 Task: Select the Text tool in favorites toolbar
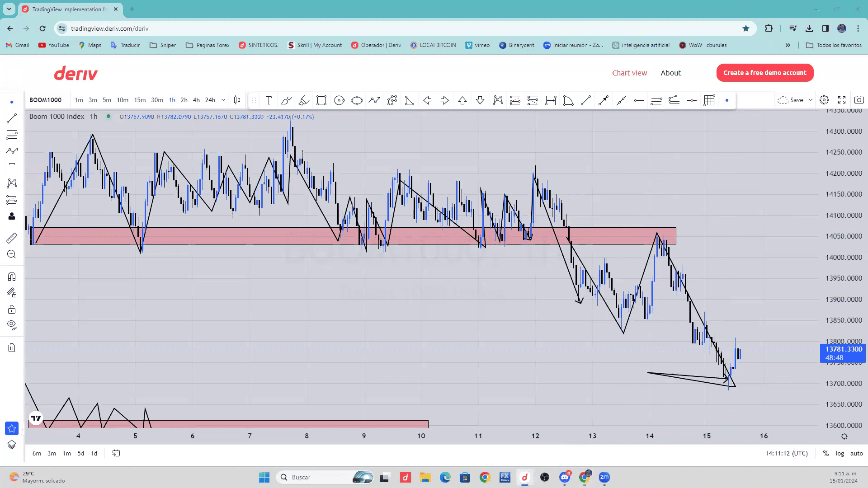coord(269,100)
